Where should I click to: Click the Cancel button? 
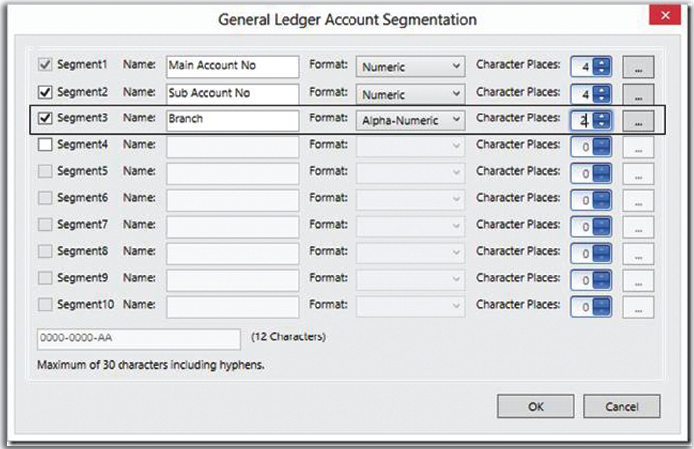tap(622, 406)
